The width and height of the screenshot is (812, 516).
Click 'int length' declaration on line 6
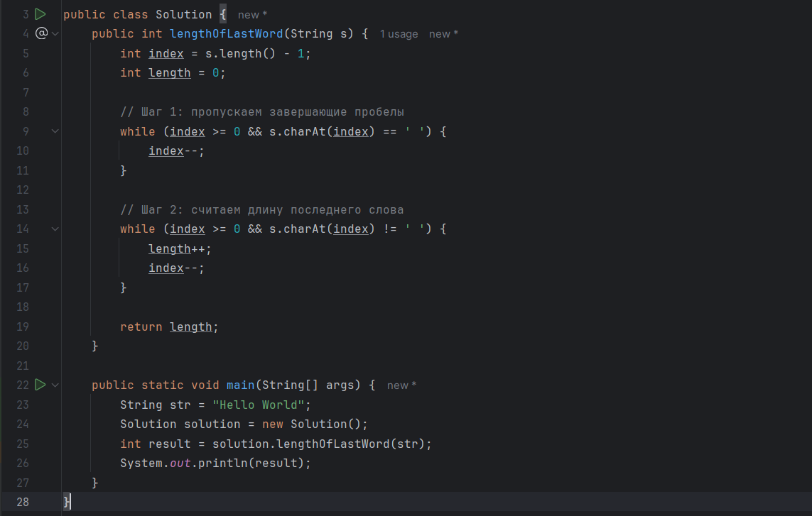tap(156, 73)
